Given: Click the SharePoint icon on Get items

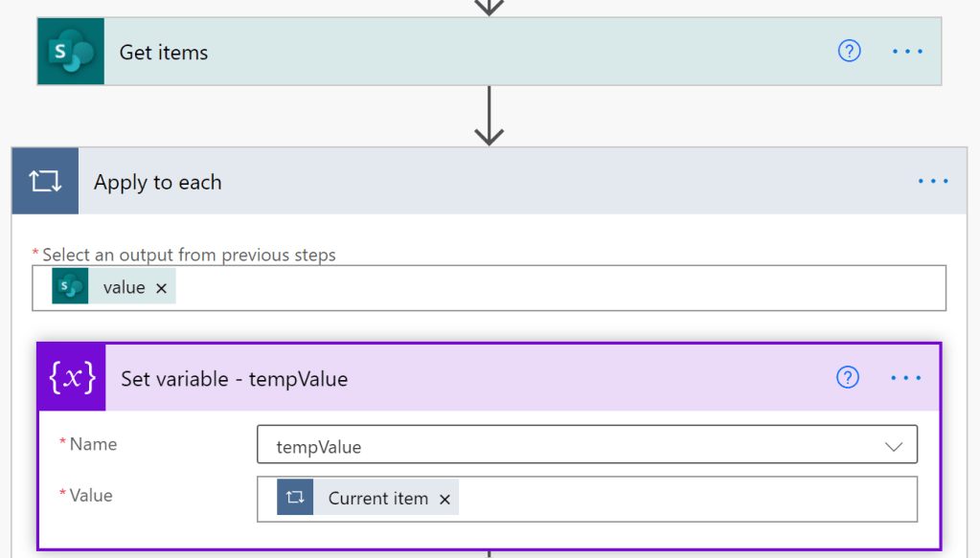Looking at the screenshot, I should coord(70,52).
